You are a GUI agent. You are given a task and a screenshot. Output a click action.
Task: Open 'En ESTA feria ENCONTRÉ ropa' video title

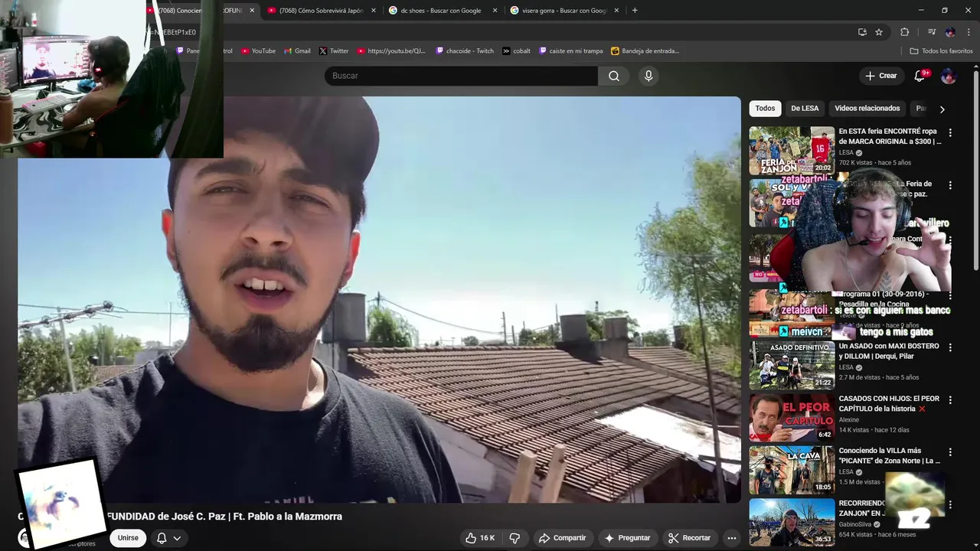pos(889,136)
